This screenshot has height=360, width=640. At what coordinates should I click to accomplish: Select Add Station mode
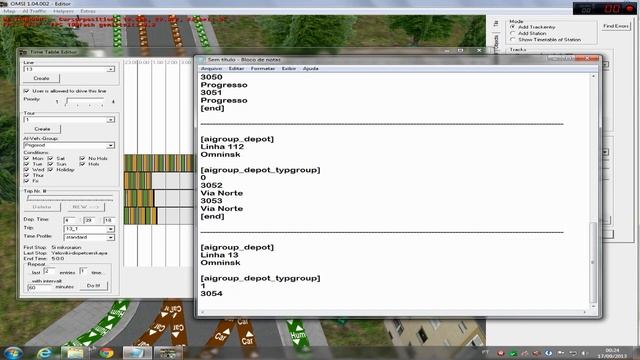point(513,33)
